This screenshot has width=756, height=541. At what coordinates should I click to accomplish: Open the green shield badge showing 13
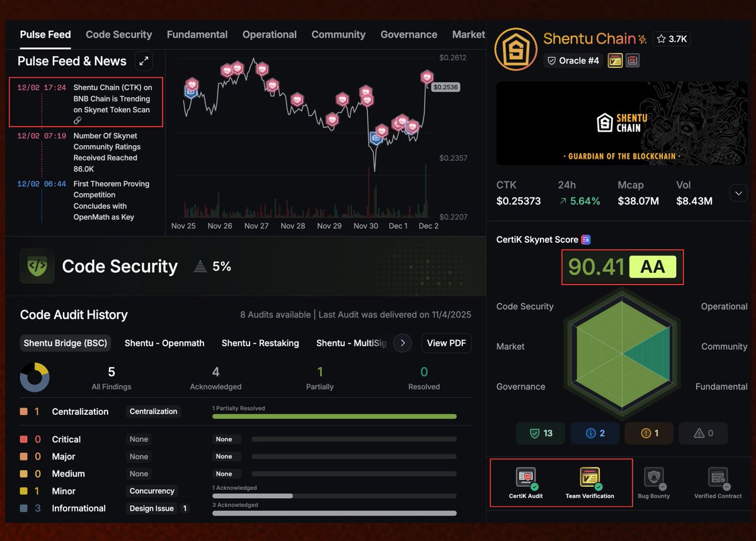pyautogui.click(x=541, y=433)
